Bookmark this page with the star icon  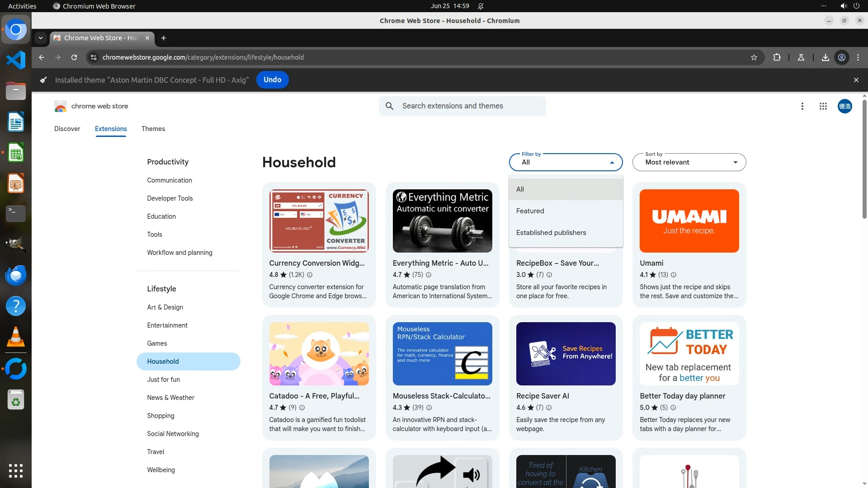coord(754,57)
